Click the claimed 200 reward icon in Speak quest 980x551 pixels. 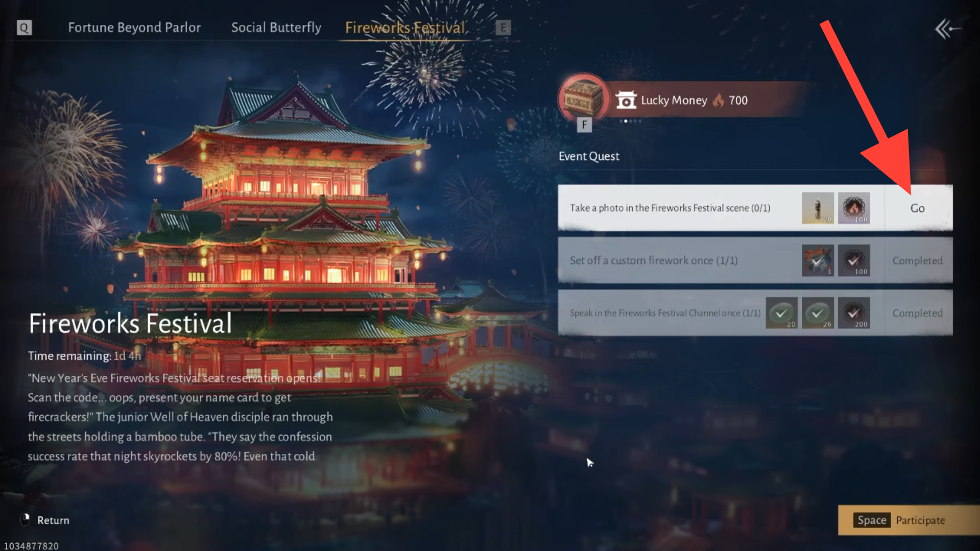coord(853,313)
